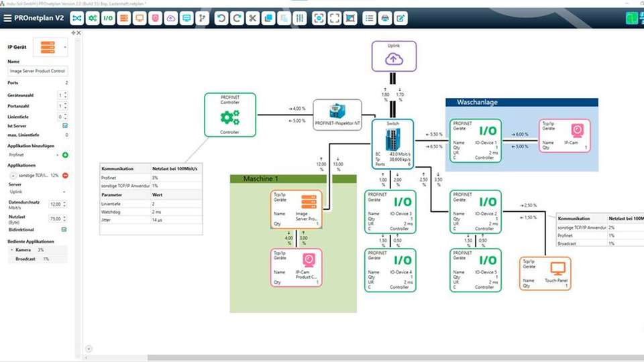
Task: Add an uplink cloud from toolbar
Action: [x=171, y=18]
